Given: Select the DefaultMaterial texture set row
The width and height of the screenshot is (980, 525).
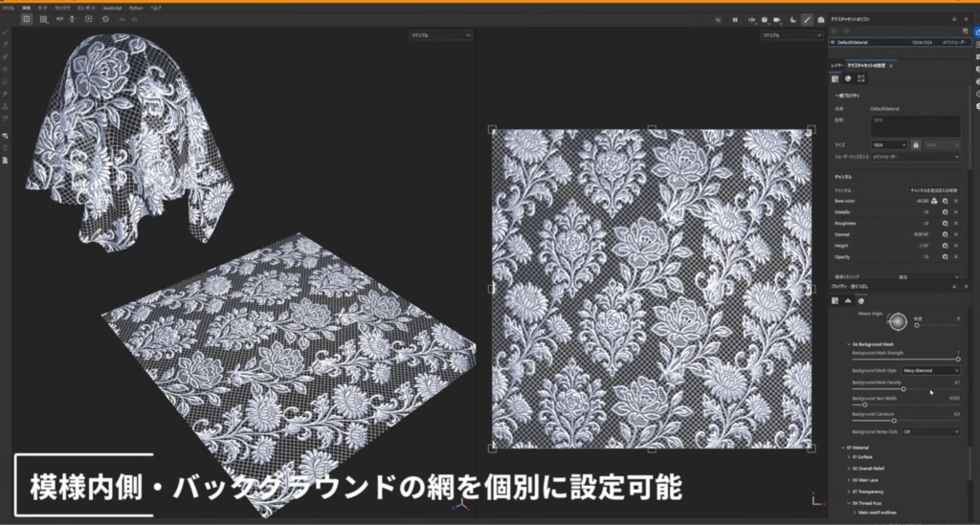Looking at the screenshot, I should pos(900,42).
